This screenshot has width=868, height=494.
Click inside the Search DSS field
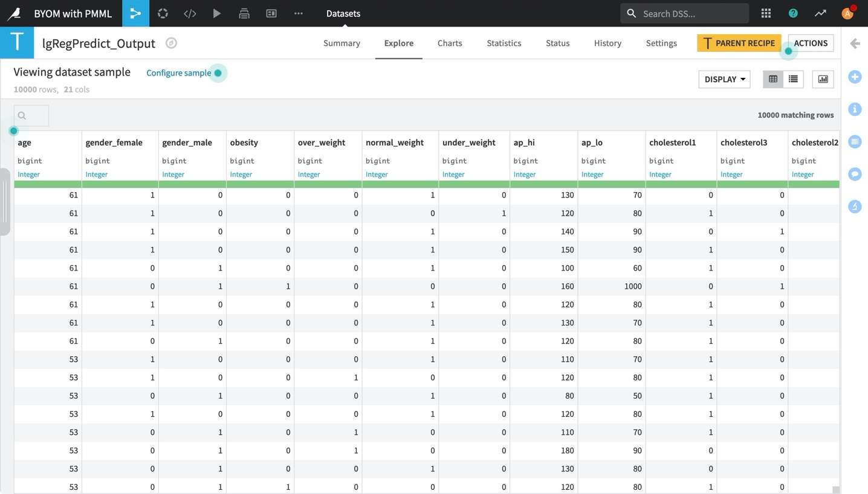683,13
